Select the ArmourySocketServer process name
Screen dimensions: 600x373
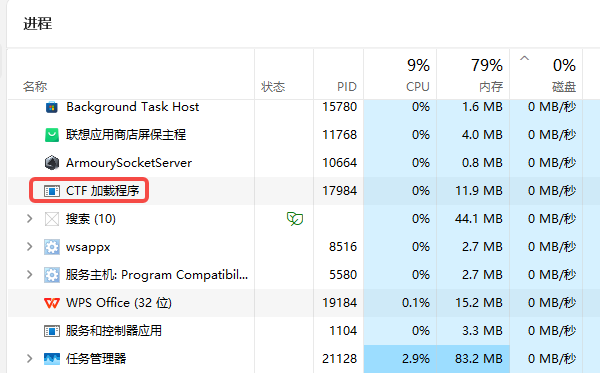point(129,163)
